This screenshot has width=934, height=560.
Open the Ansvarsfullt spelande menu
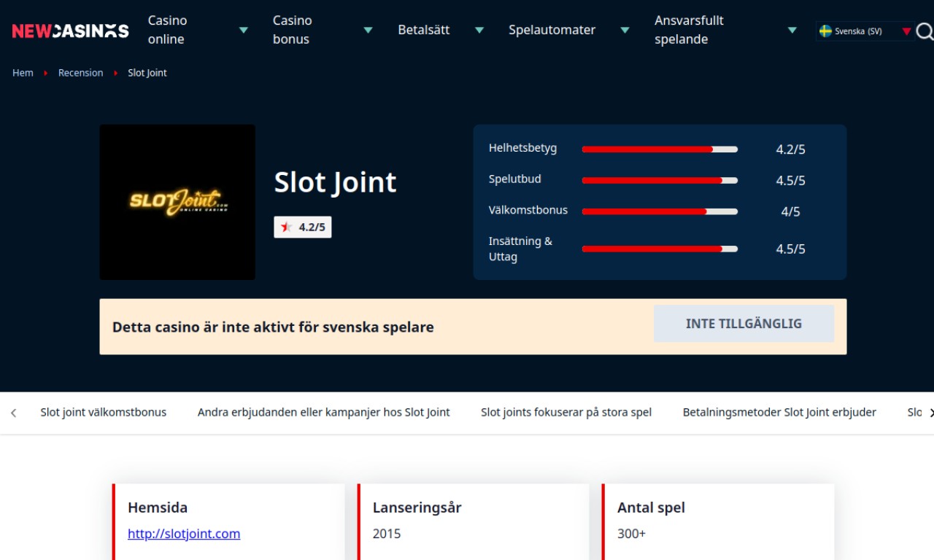(x=689, y=30)
